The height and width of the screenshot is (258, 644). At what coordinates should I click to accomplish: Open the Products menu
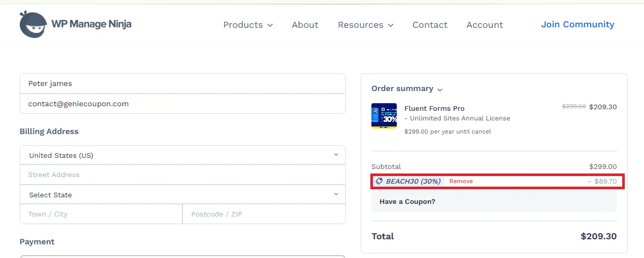click(248, 25)
